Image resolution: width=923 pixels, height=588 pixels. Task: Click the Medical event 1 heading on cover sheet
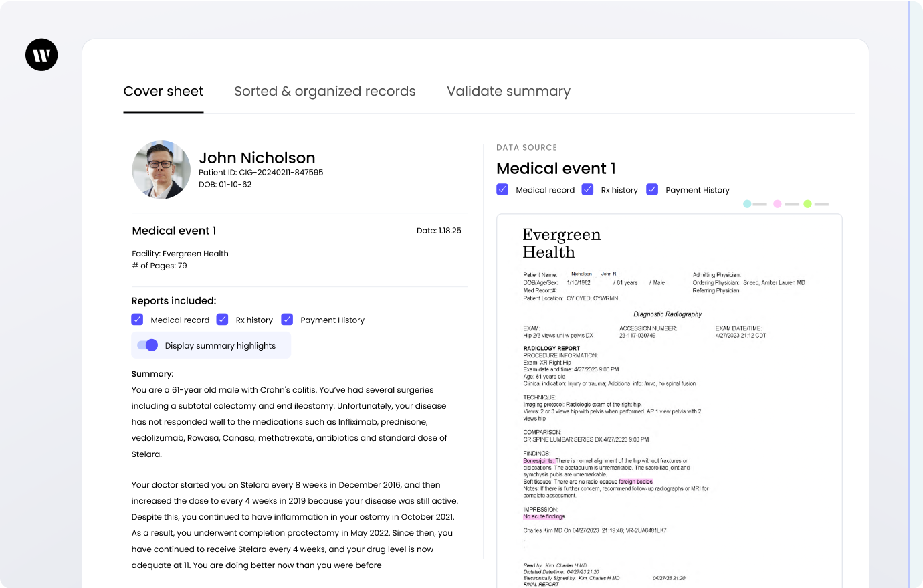click(174, 231)
